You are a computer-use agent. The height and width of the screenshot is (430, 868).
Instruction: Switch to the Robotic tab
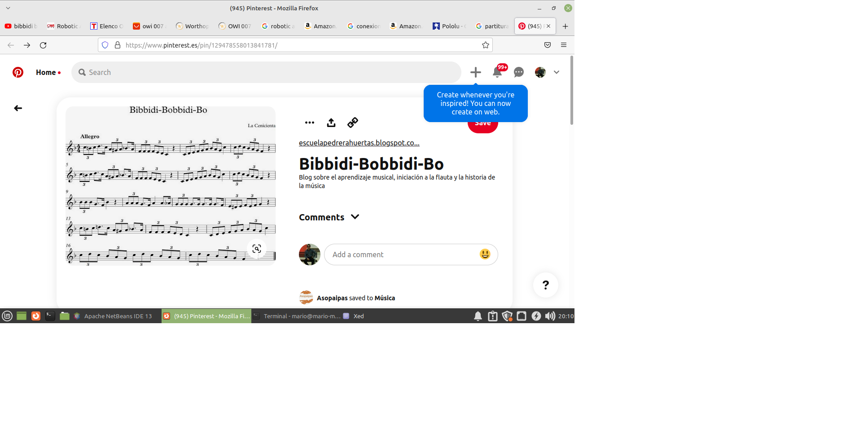pyautogui.click(x=63, y=26)
